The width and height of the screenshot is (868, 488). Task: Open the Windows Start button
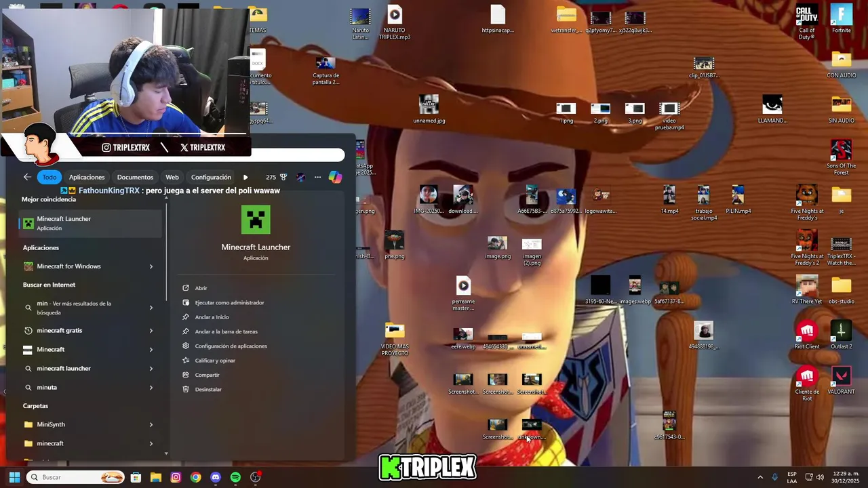tap(14, 477)
